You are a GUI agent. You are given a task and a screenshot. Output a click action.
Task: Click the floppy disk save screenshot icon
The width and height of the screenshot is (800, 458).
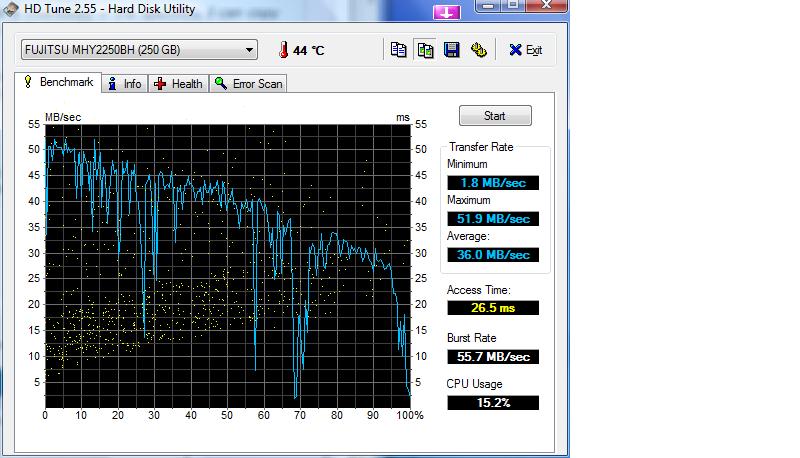(452, 50)
